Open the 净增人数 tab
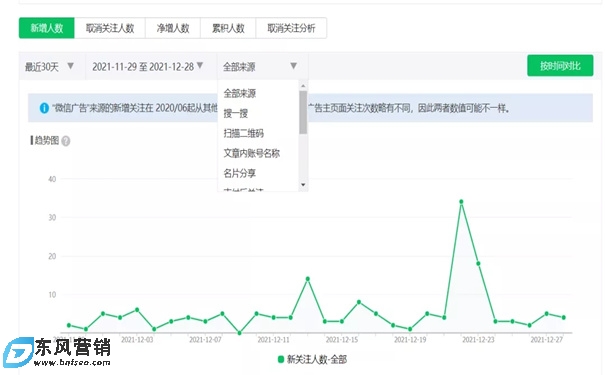Image resolution: width=605 pixels, height=375 pixels. click(173, 28)
